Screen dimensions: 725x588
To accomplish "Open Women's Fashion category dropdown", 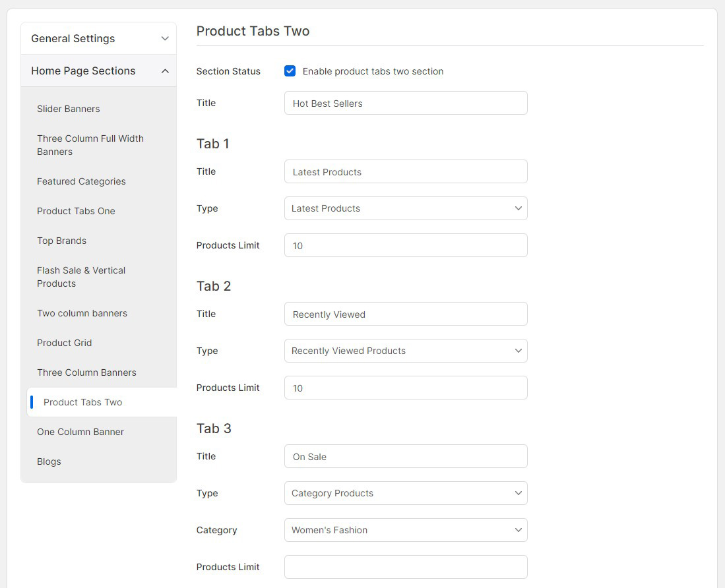I will coord(406,530).
